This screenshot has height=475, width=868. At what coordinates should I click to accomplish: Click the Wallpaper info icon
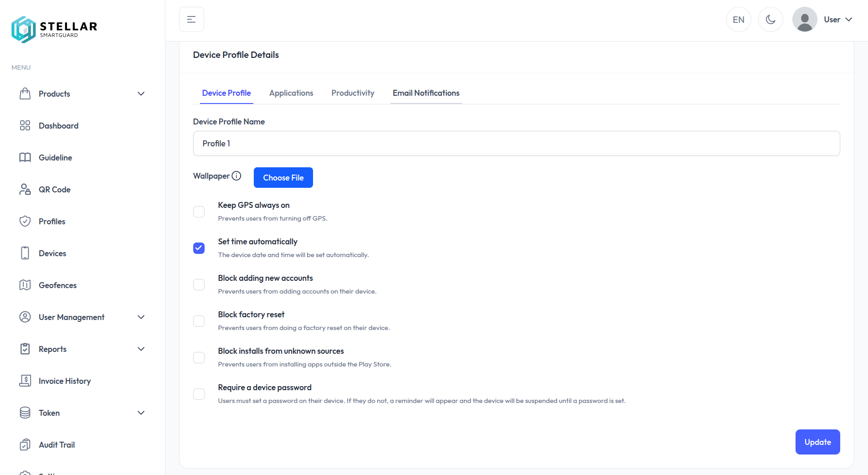click(x=236, y=176)
